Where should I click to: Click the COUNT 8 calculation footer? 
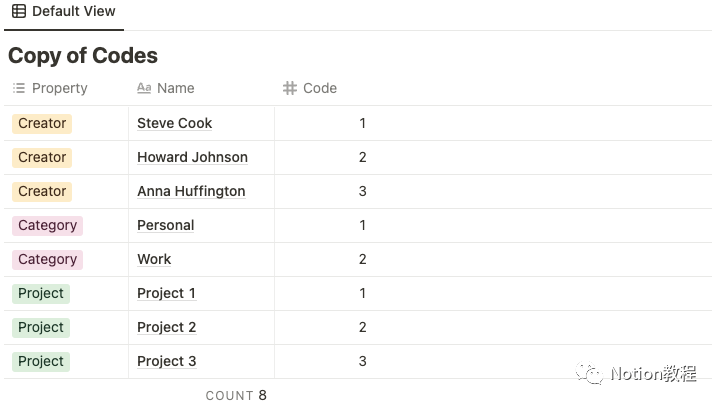click(x=236, y=395)
